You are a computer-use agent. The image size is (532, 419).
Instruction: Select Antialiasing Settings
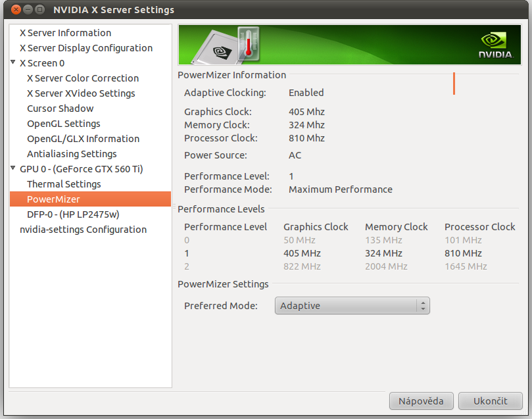click(72, 154)
